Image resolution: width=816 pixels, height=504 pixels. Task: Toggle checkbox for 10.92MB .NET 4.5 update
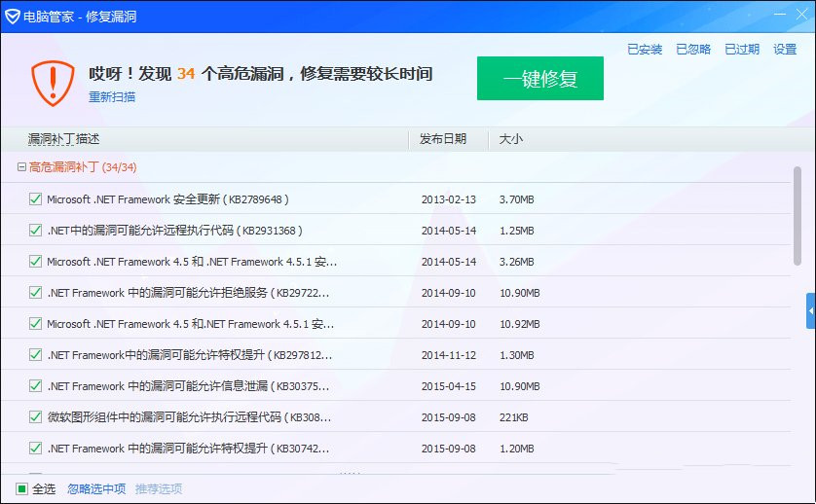point(35,324)
